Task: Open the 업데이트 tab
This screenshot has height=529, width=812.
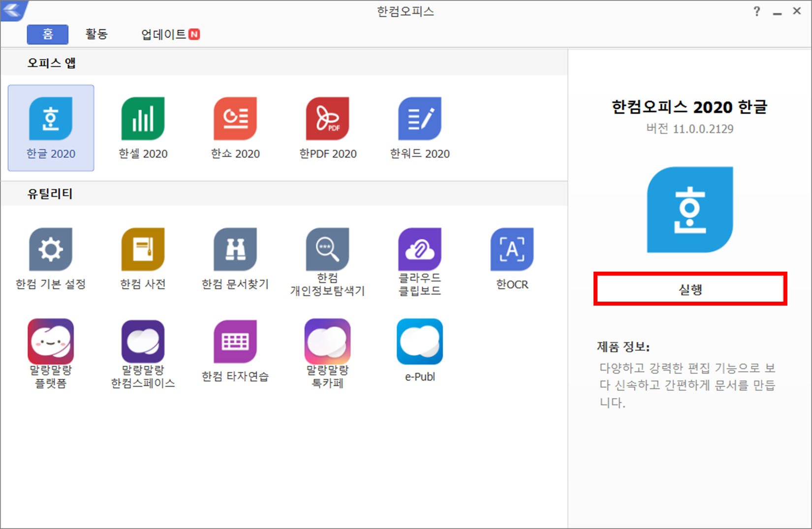Action: click(170, 34)
